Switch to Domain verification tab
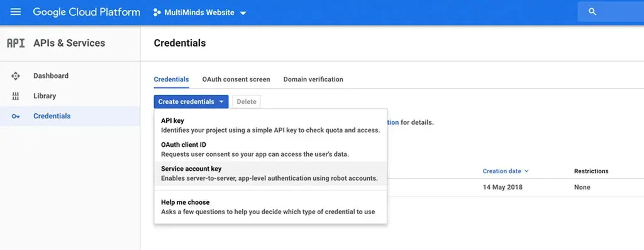 pos(313,79)
